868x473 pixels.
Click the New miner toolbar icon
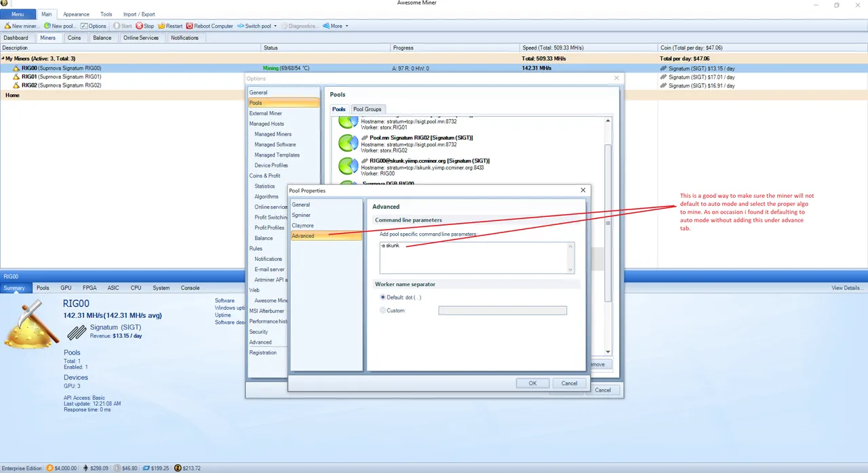click(x=7, y=26)
